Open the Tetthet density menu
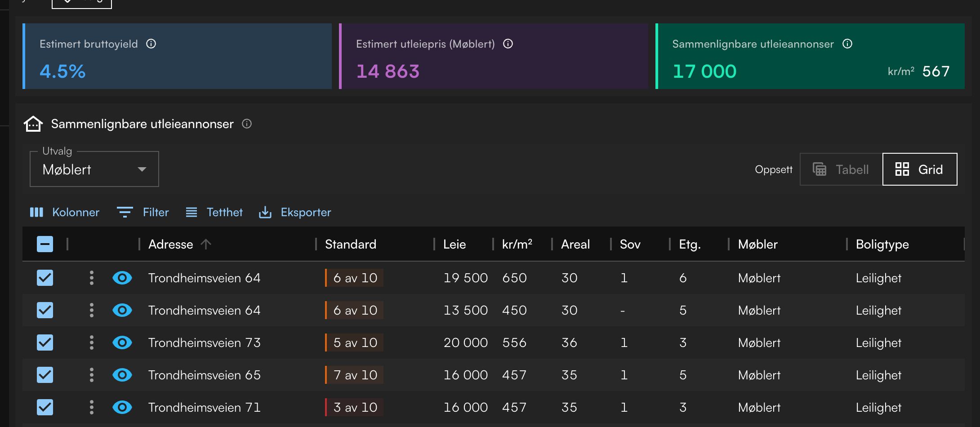The image size is (980, 427). tap(214, 212)
